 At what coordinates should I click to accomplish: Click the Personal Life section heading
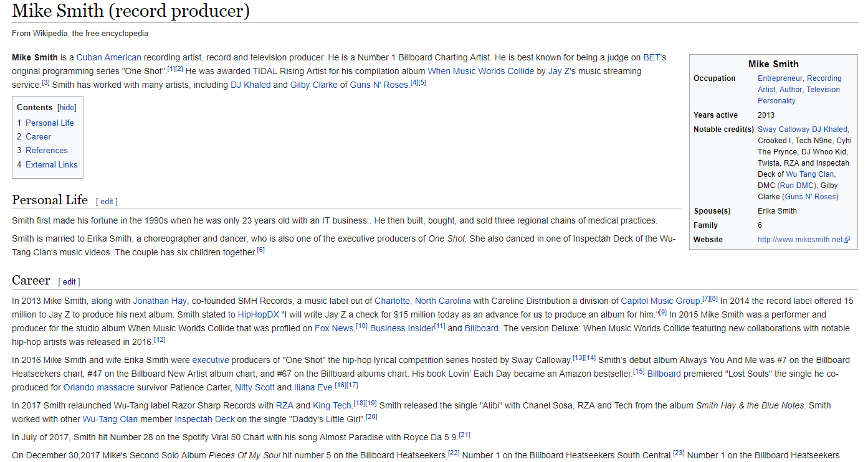point(50,200)
